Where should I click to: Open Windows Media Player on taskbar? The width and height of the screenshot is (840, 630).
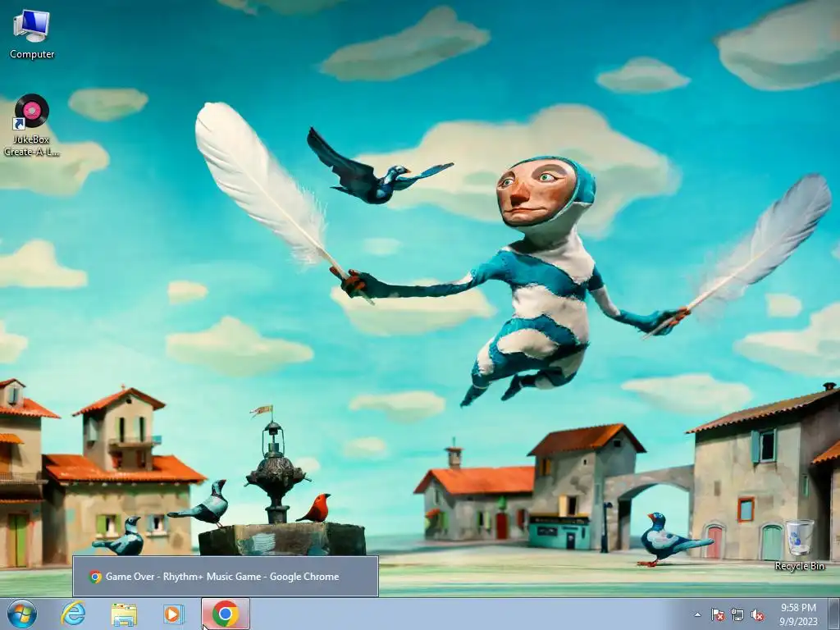click(174, 614)
